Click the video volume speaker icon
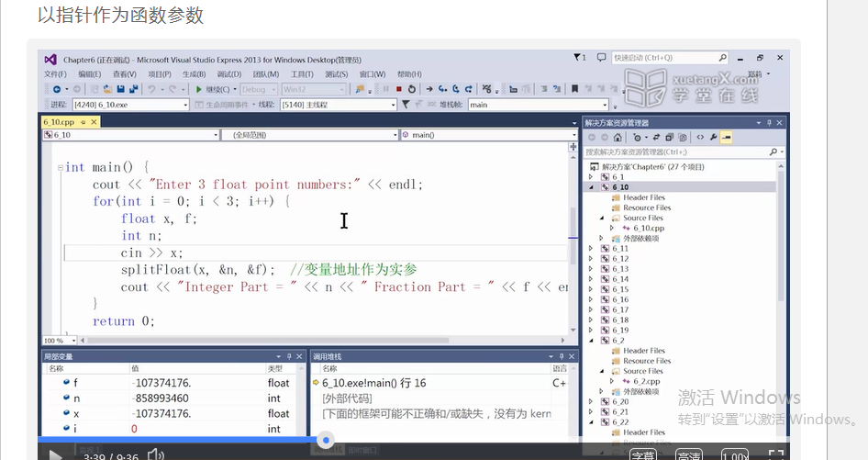 click(x=156, y=455)
